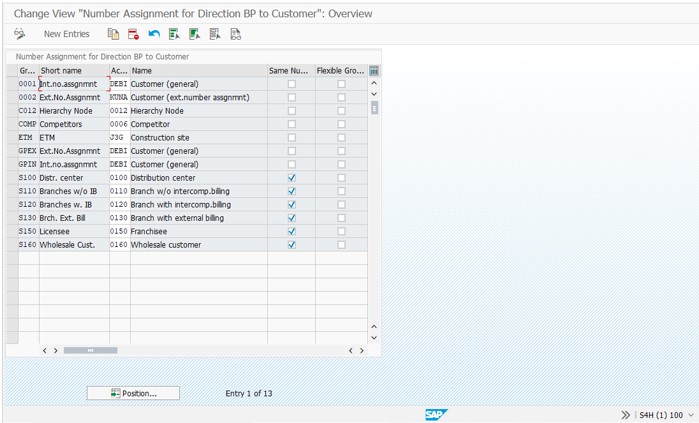Click the Franchisee name cell
699x423 pixels.
click(199, 231)
